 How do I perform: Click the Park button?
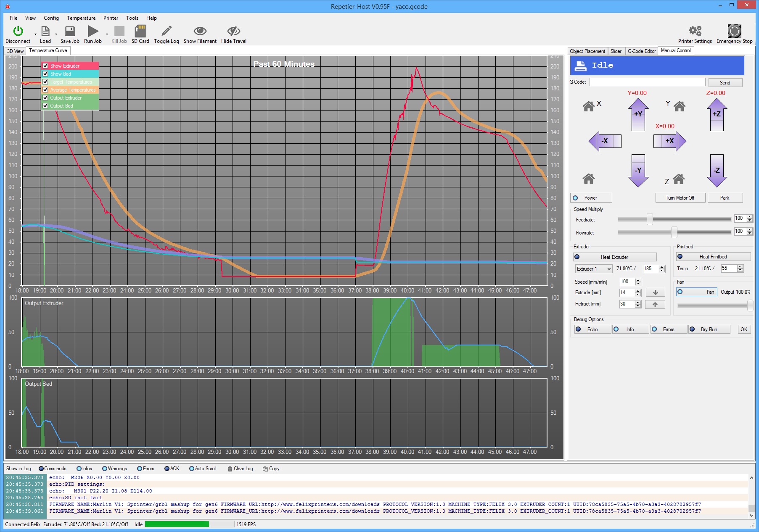click(x=725, y=198)
